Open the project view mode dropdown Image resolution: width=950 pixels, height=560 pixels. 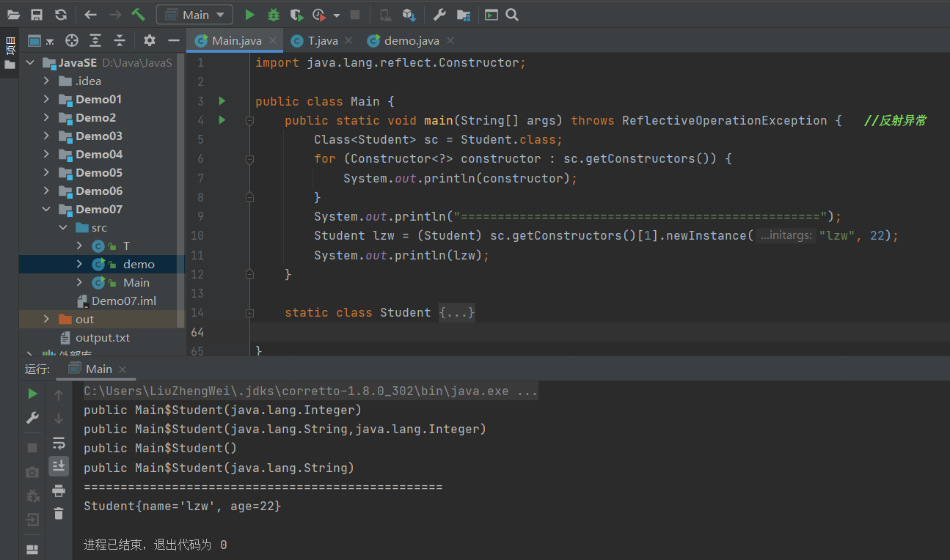point(40,40)
